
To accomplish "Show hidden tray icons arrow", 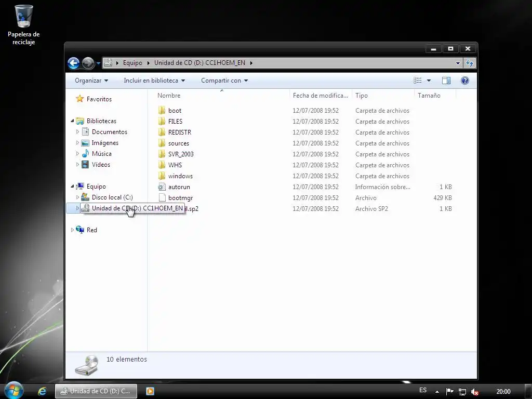I will (x=437, y=392).
